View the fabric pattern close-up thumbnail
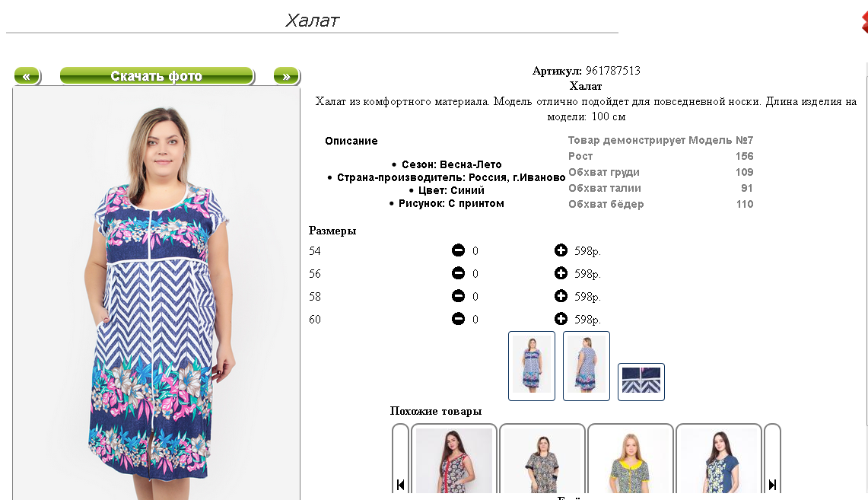This screenshot has height=500, width=868. 641,381
